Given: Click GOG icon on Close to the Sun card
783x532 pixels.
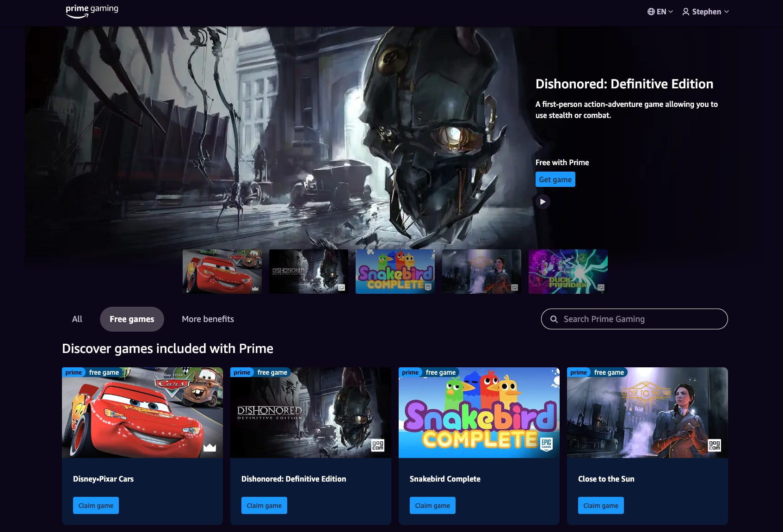Looking at the screenshot, I should [715, 445].
